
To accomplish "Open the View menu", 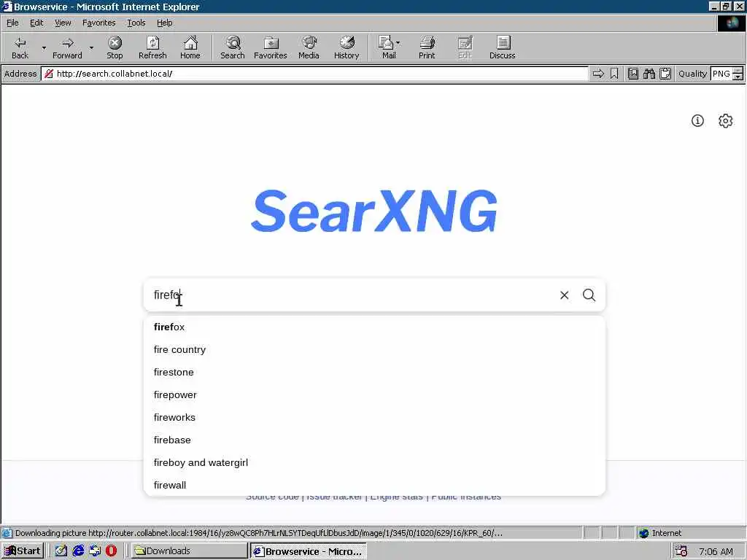I will (x=63, y=23).
